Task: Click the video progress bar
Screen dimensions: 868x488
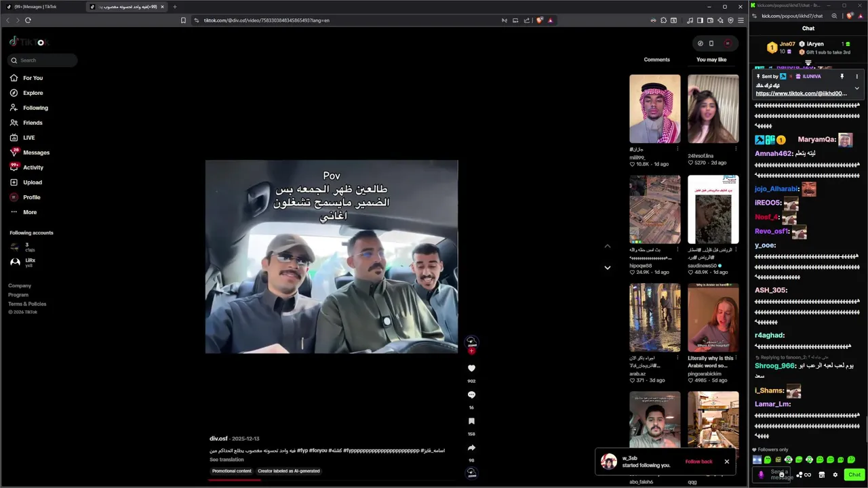Action: (332, 481)
